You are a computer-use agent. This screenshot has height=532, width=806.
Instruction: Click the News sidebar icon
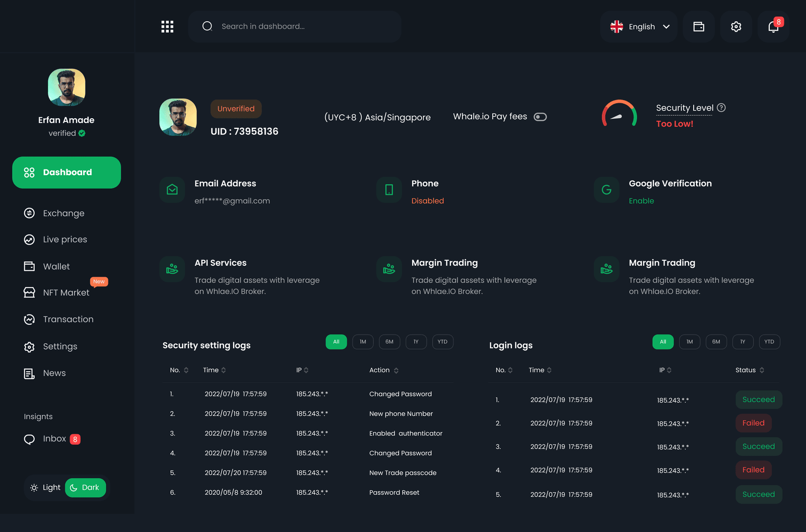29,373
